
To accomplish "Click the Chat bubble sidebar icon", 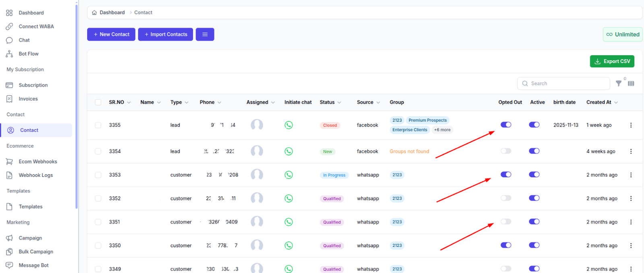I will 9,40.
